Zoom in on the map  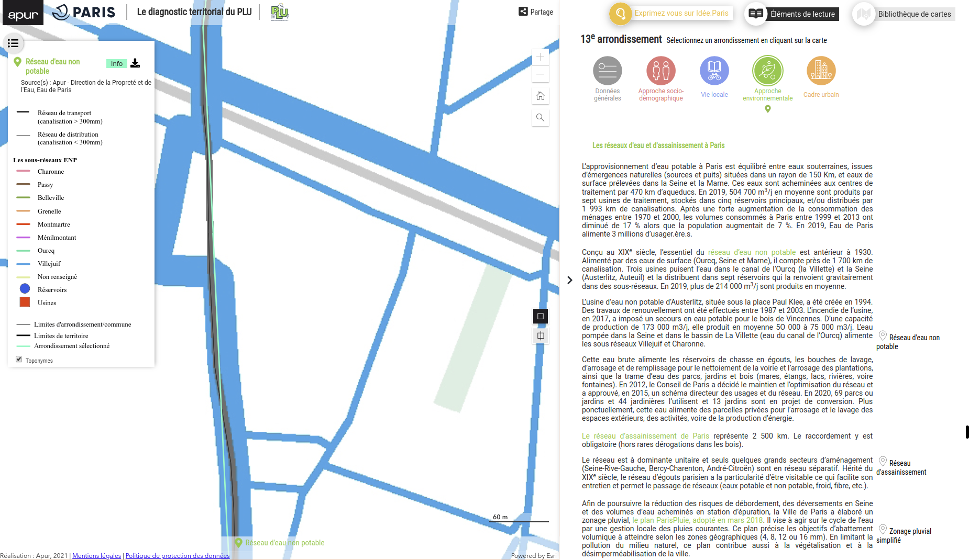tap(540, 57)
